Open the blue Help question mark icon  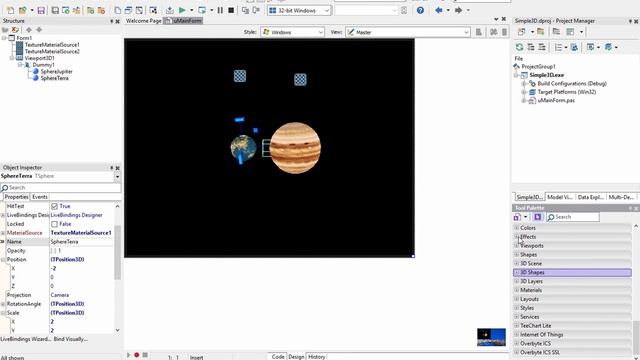(420, 10)
